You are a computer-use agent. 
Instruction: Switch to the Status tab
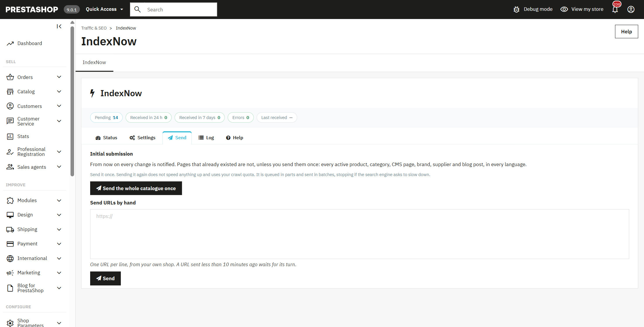tap(106, 137)
